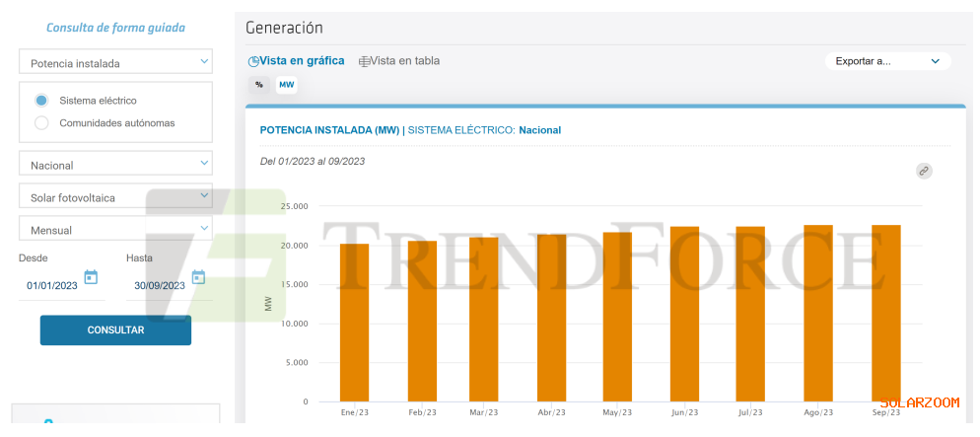The image size is (980, 437).
Task: Open the Desde date calendar icon
Action: click(x=91, y=277)
